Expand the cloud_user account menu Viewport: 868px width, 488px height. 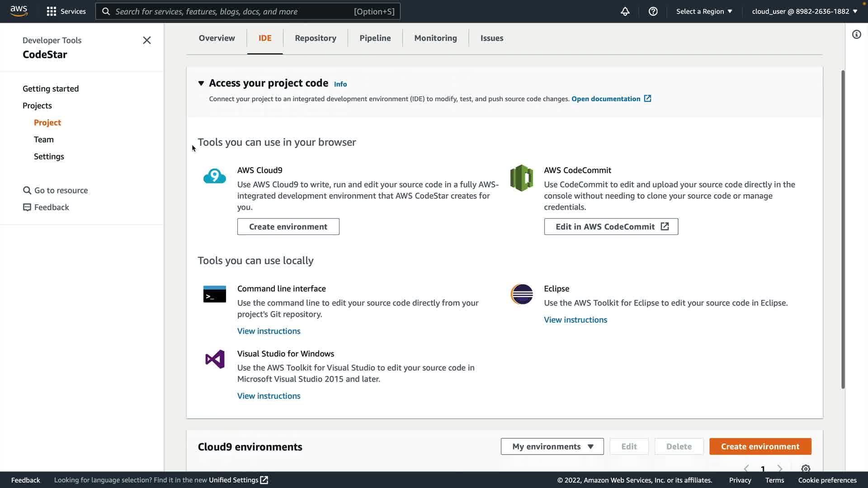(x=804, y=11)
